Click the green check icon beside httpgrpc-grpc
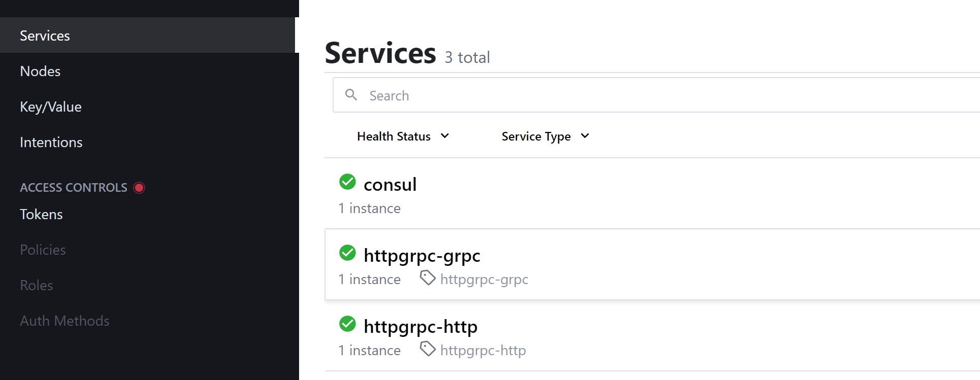Screen dimensions: 980x380 (347, 253)
